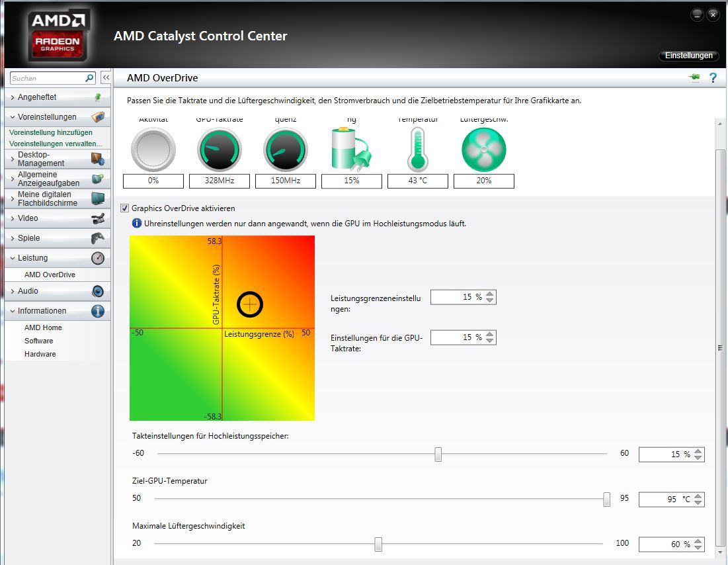Expand the Spiele section
Screen dimensions: 728x565
[13, 238]
